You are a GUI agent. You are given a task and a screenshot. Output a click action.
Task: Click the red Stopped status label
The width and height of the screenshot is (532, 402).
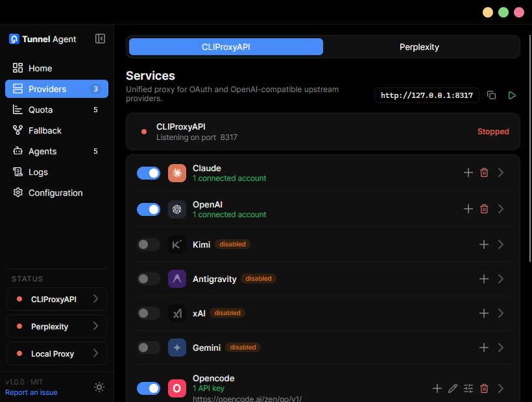click(493, 132)
